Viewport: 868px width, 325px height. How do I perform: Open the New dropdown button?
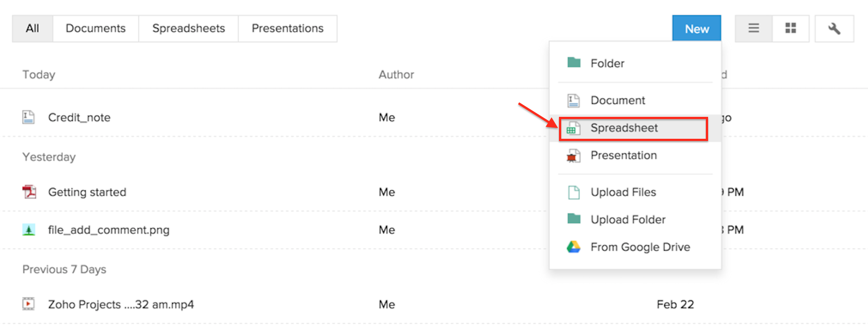point(696,29)
